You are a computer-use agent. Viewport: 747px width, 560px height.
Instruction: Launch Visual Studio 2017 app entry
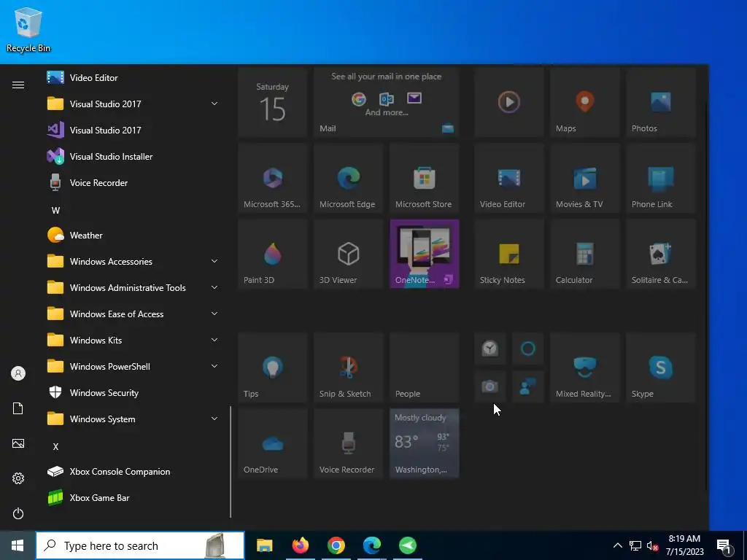[133, 130]
